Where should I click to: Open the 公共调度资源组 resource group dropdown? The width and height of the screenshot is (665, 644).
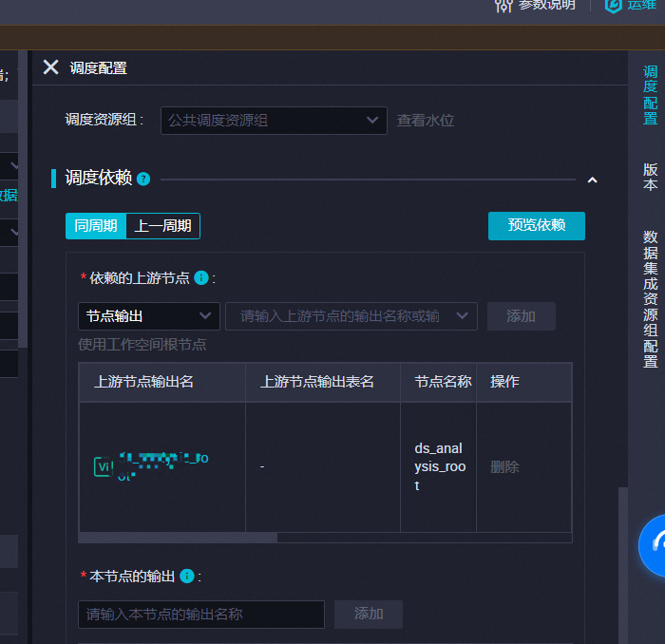coord(274,121)
